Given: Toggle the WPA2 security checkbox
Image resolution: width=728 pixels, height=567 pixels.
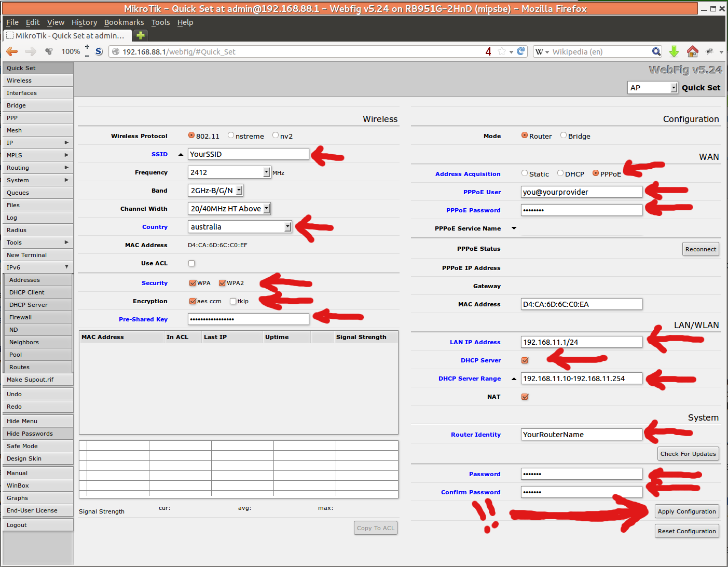Looking at the screenshot, I should (222, 283).
